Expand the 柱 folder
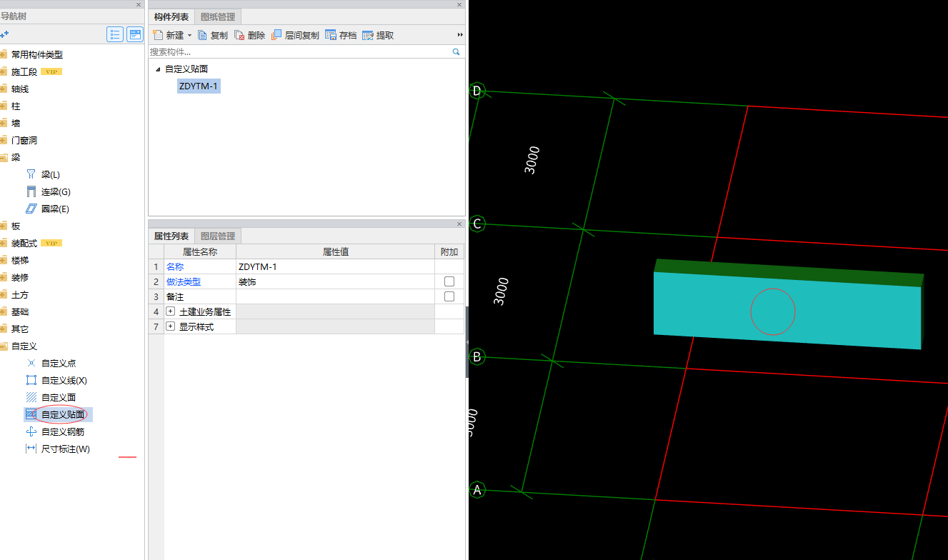The width and height of the screenshot is (948, 560). click(3, 106)
